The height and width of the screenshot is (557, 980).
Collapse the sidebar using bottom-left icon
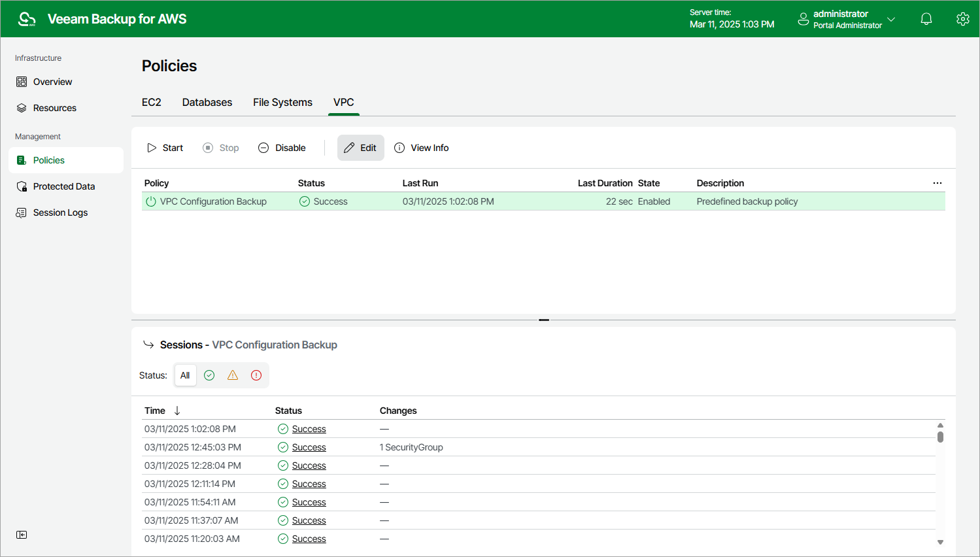[22, 535]
